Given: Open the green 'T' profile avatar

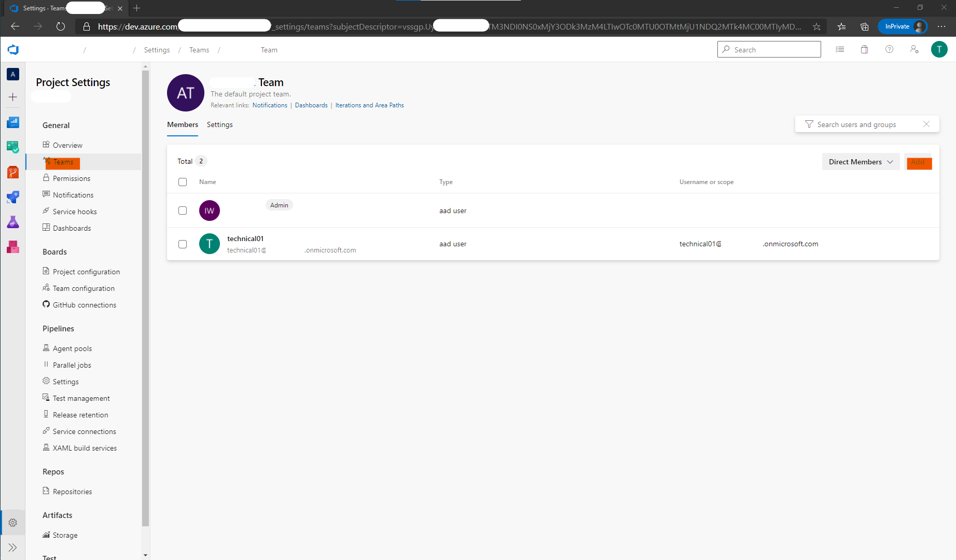Looking at the screenshot, I should coord(939,50).
